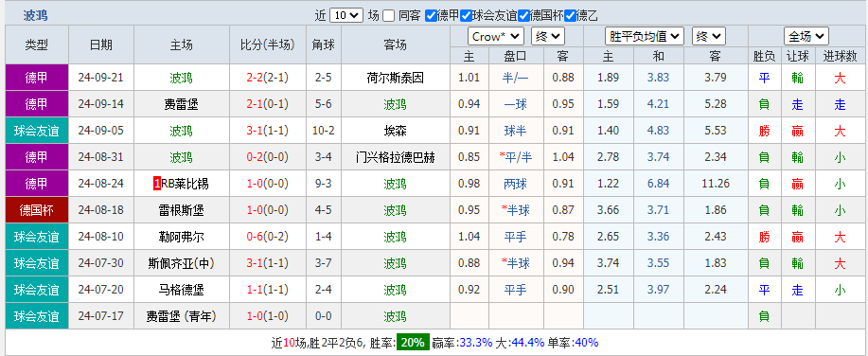Click the red card 1 marker beside RB莱比锡

tap(157, 184)
